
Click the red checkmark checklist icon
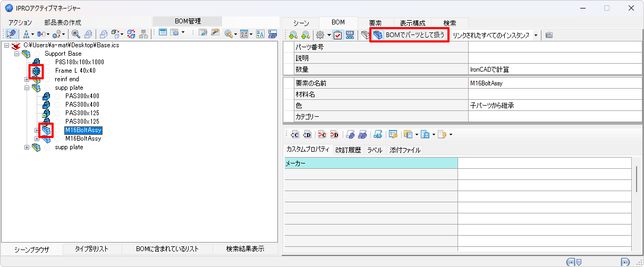pos(337,35)
